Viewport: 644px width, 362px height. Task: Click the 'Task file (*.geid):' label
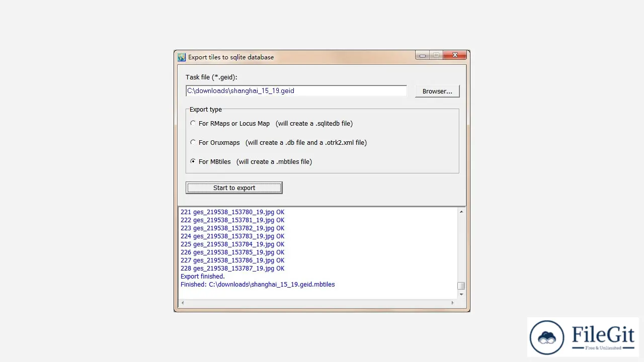pyautogui.click(x=211, y=77)
